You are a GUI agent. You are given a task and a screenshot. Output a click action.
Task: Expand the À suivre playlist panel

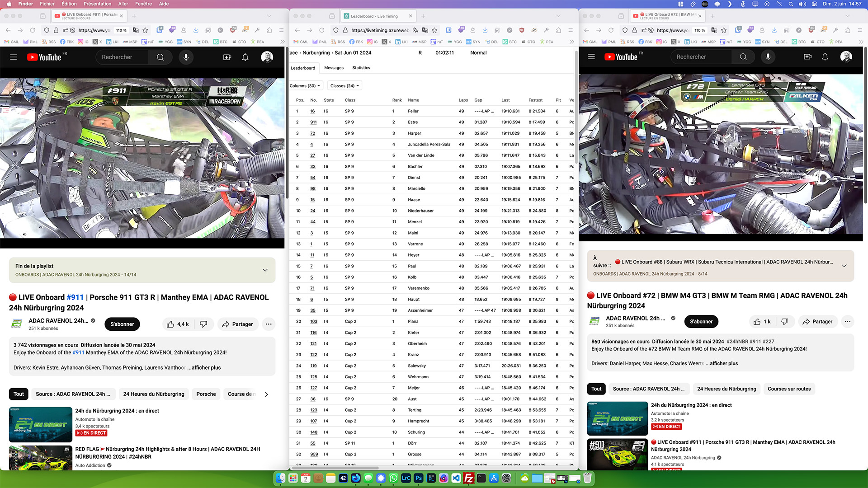pyautogui.click(x=844, y=266)
